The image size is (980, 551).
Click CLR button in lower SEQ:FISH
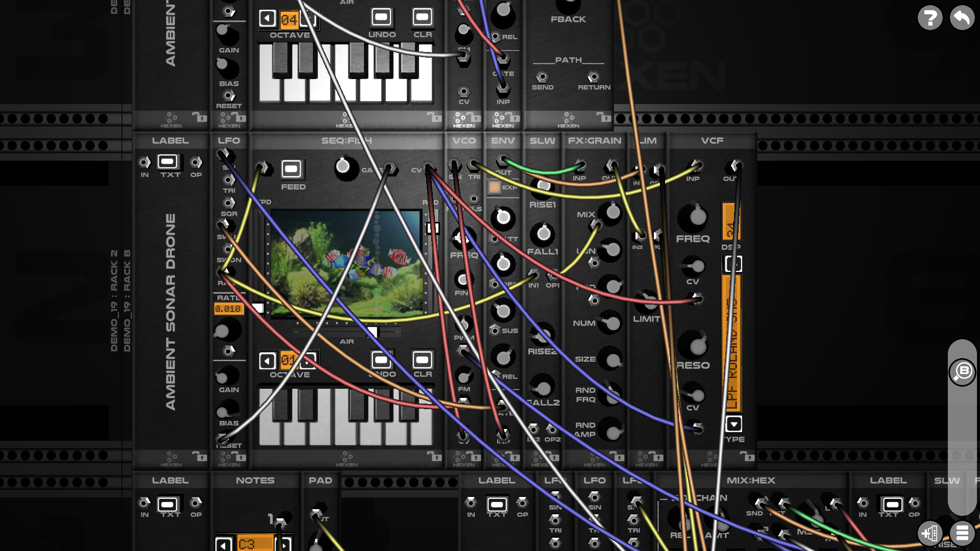422,360
